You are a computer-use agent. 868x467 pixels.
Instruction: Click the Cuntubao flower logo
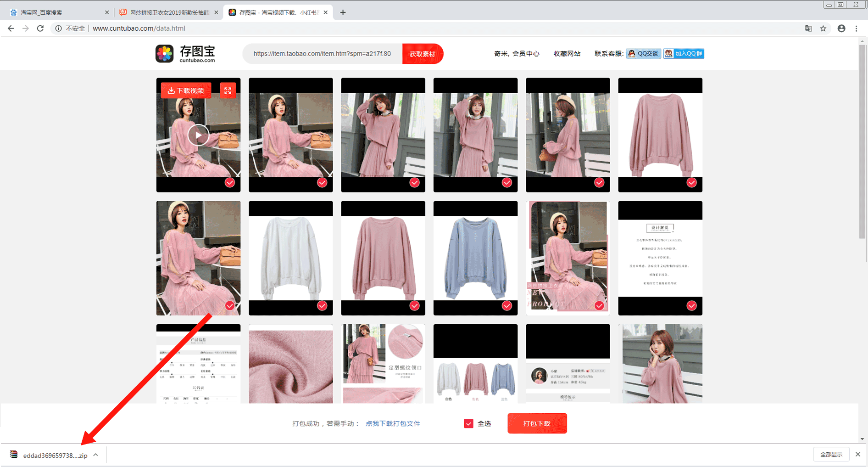tap(165, 54)
